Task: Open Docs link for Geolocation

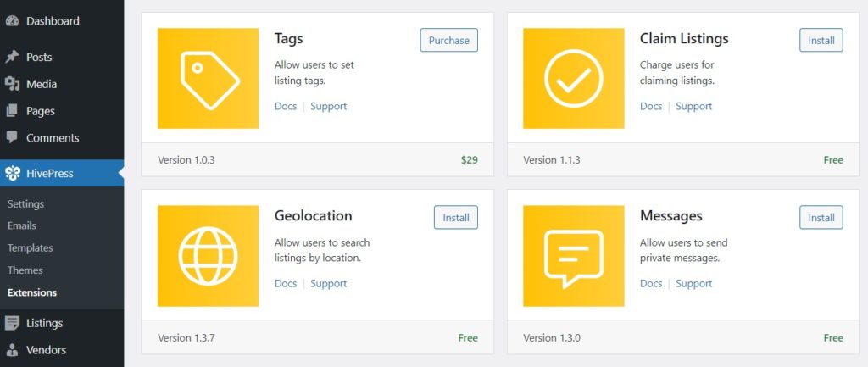Action: (x=286, y=283)
